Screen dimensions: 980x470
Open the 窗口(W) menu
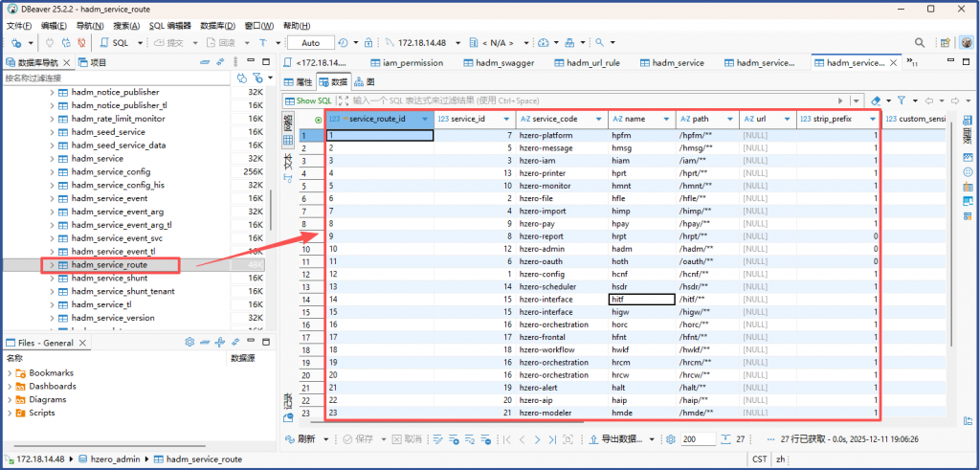pos(258,26)
